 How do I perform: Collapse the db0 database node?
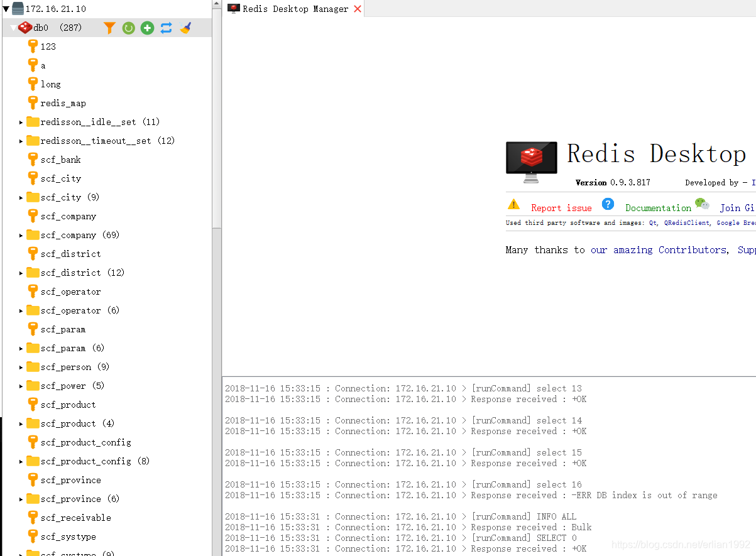click(13, 28)
